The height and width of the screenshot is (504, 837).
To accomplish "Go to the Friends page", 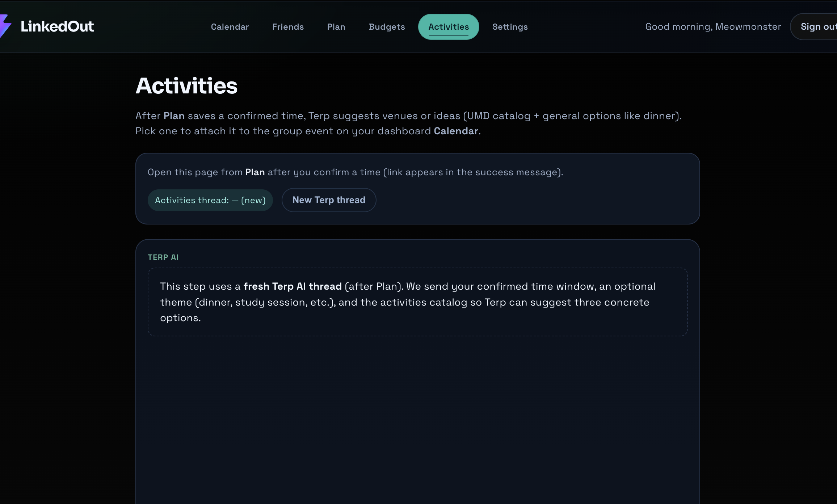I will 288,27.
